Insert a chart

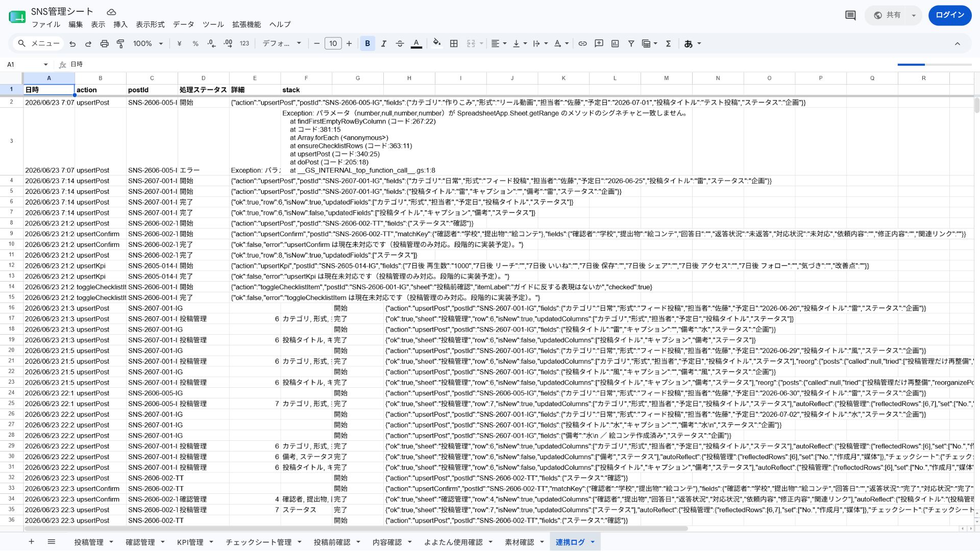615,44
